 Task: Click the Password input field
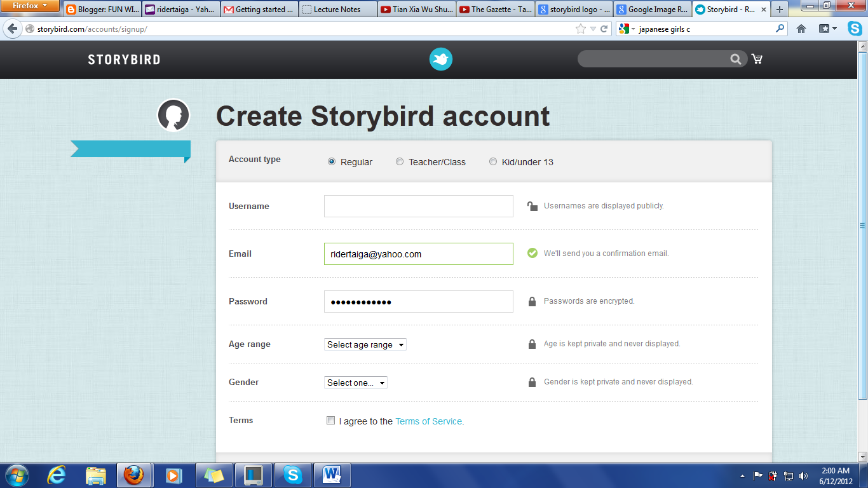(x=419, y=301)
